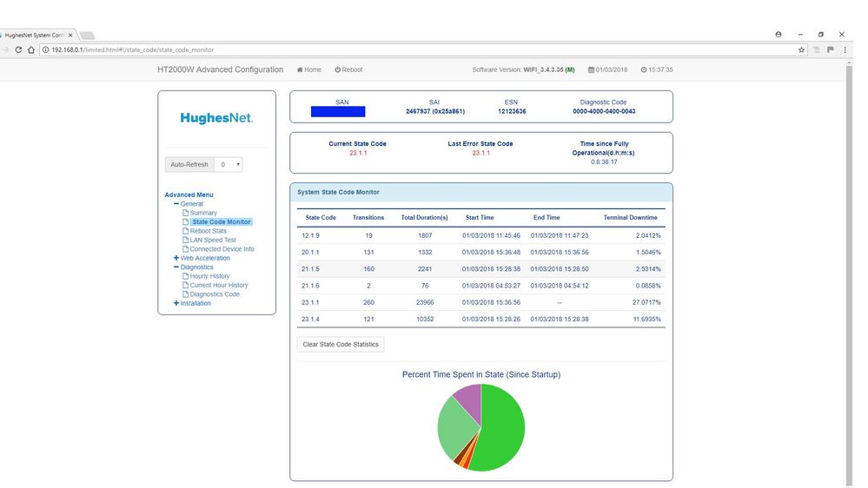Expand the Web Acceleration section

click(177, 258)
